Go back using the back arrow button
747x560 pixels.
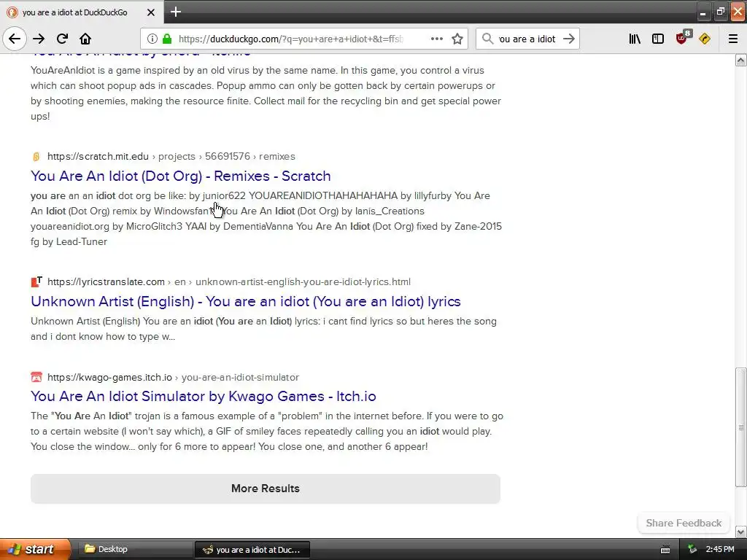click(x=15, y=39)
